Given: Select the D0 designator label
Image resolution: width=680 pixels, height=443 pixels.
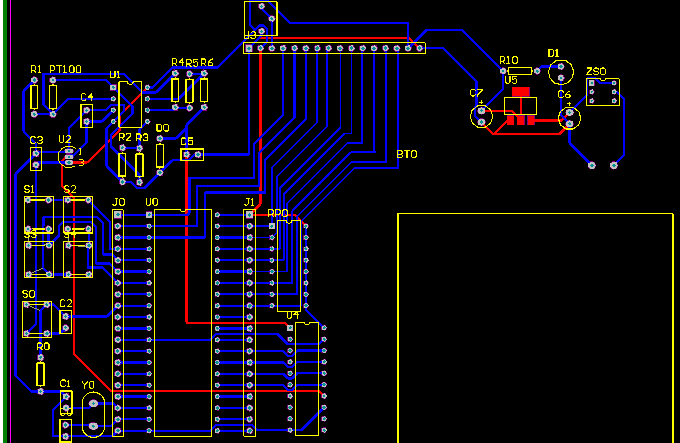Looking at the screenshot, I should coord(162,128).
